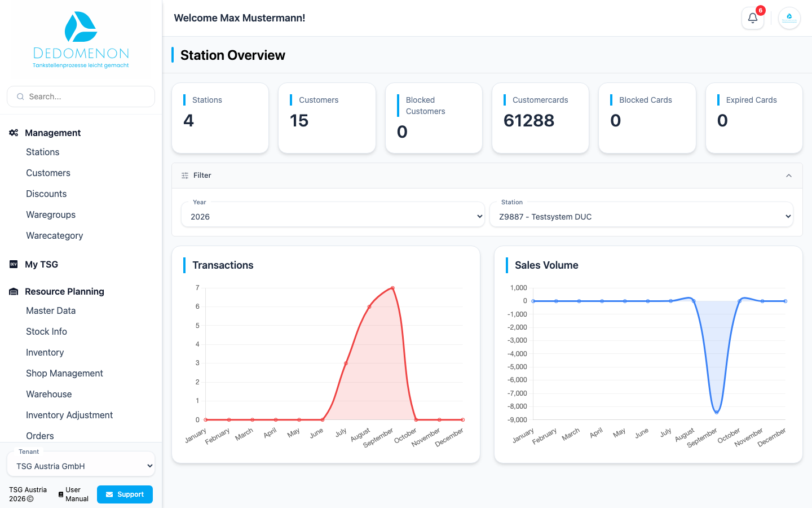
Task: Click the Resource Planning warehouse icon
Action: coord(14,291)
